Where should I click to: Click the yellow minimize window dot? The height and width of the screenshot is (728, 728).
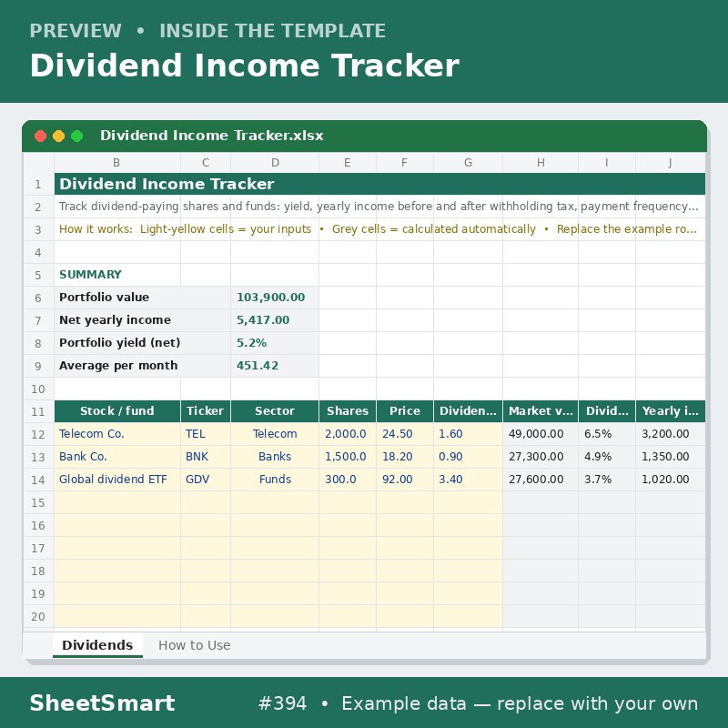[58, 136]
